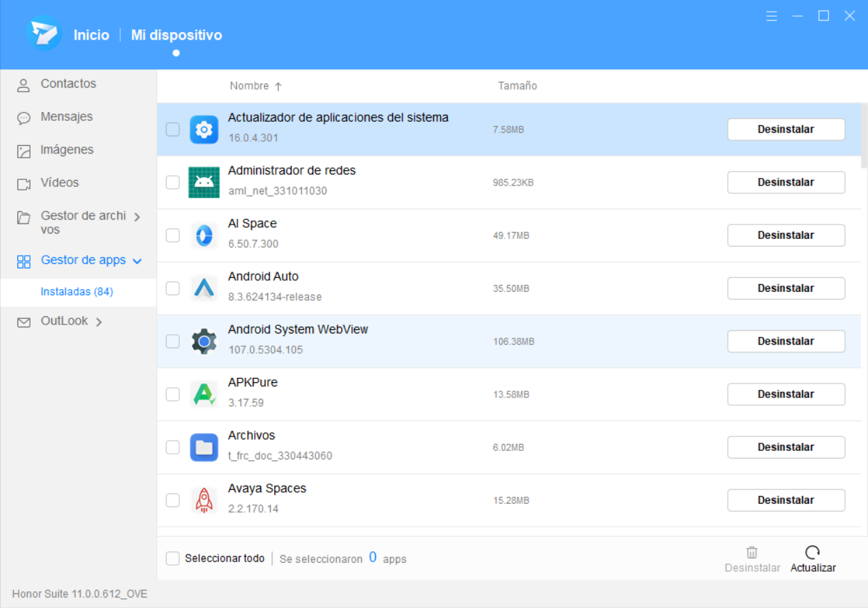Click the Android Auto app icon
Screen dimensions: 868x608
pyautogui.click(x=203, y=288)
